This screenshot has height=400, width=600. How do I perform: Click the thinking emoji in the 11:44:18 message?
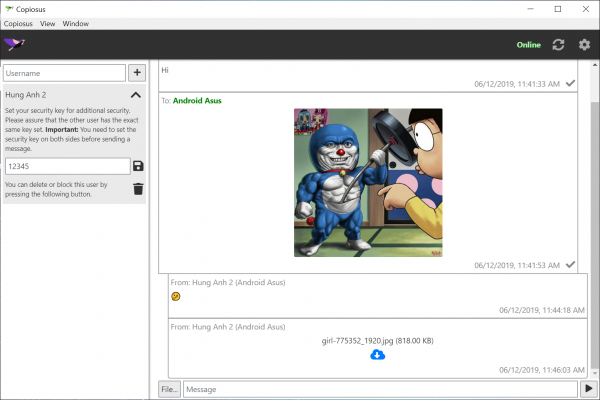click(x=176, y=296)
